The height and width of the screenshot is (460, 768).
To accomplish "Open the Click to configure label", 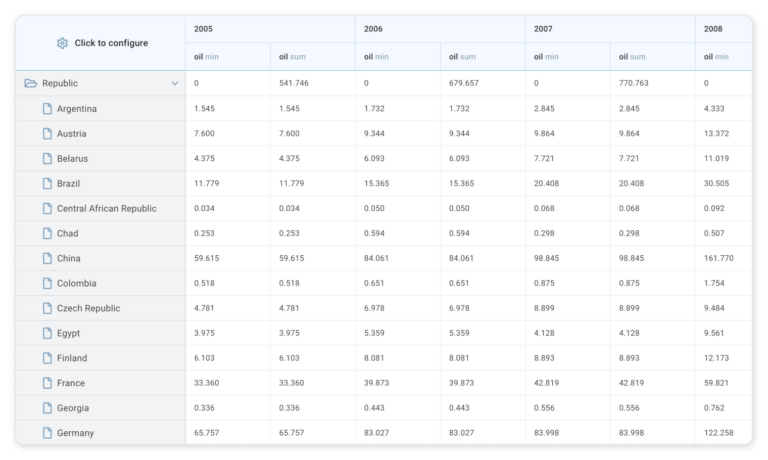I will pos(111,43).
